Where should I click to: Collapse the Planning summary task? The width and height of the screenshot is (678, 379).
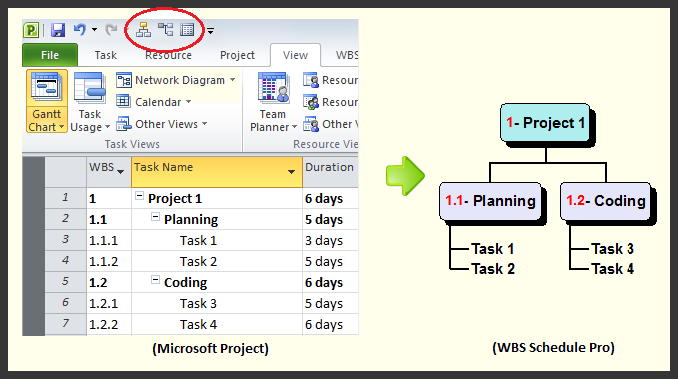point(155,217)
